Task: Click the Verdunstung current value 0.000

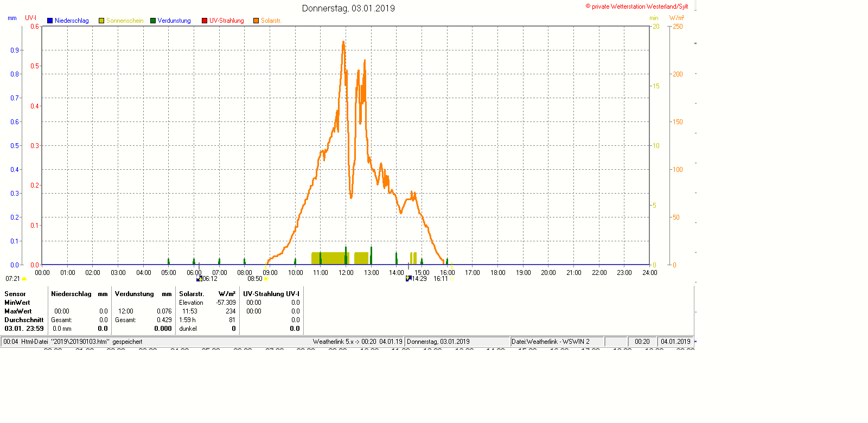Action: pos(163,329)
